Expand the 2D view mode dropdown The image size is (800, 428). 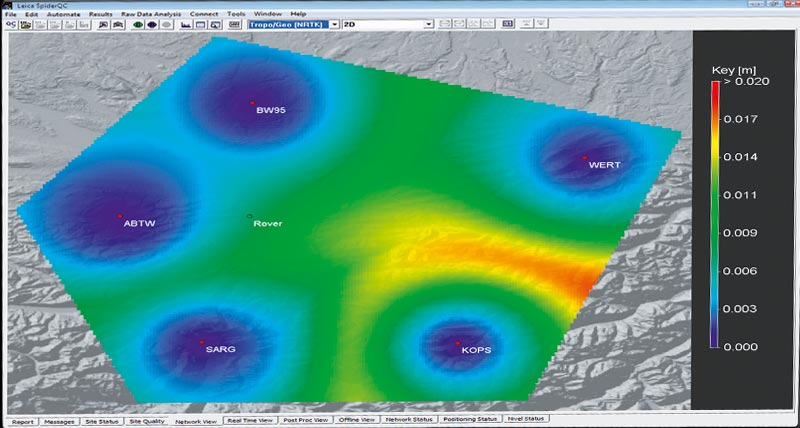click(x=428, y=23)
